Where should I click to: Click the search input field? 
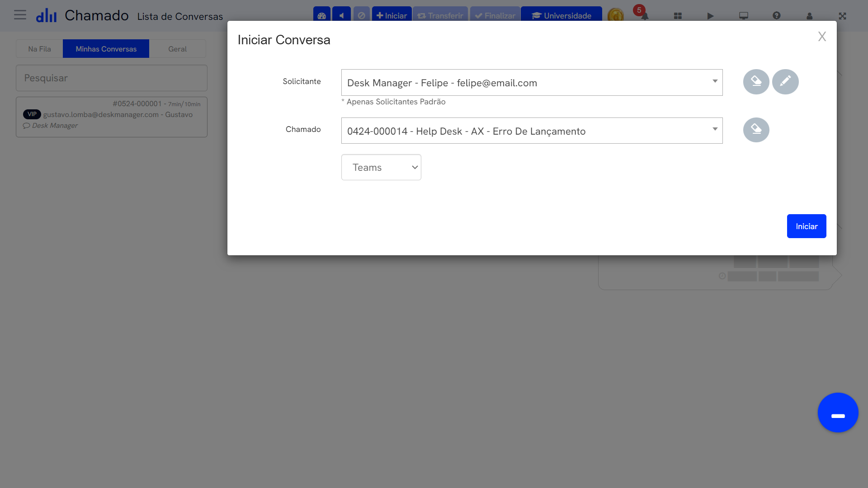click(112, 77)
